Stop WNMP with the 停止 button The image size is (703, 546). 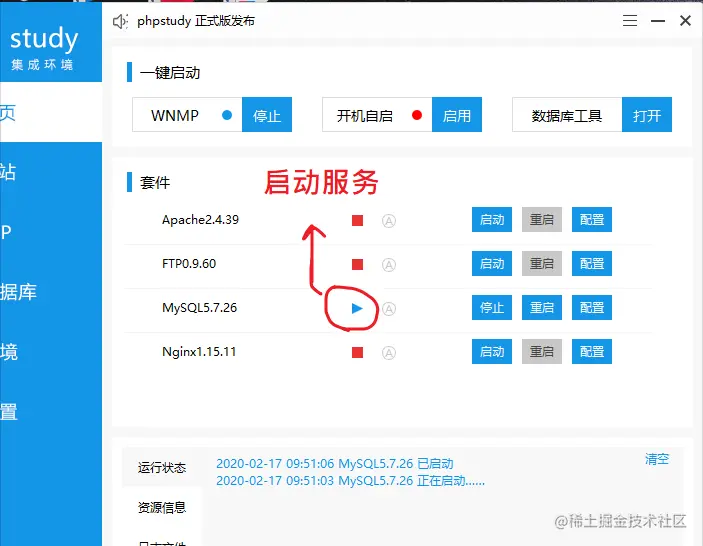click(267, 115)
